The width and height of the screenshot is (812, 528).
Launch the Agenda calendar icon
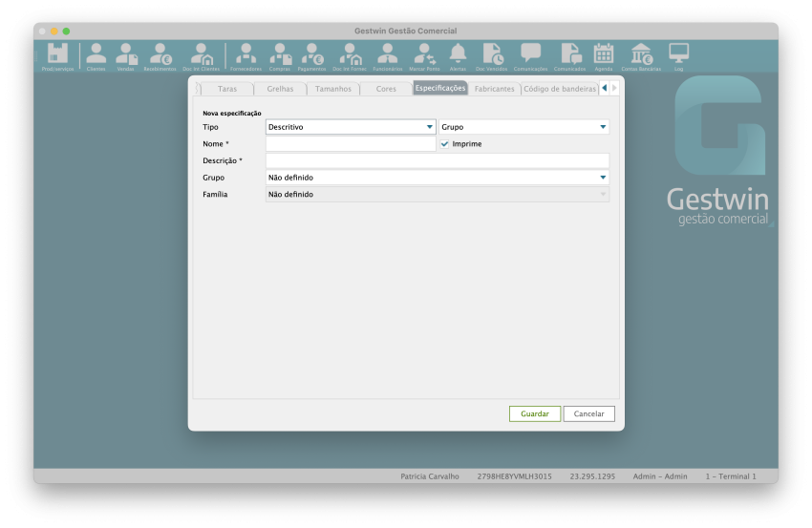point(604,55)
